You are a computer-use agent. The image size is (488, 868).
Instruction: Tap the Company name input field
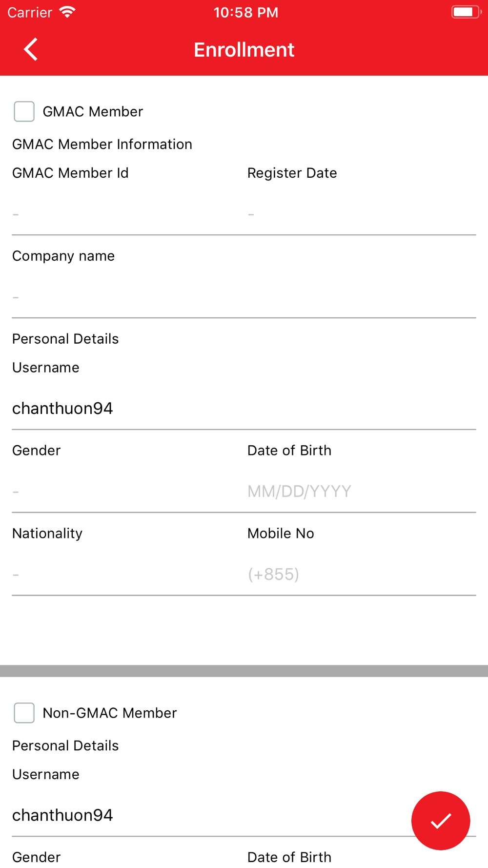pyautogui.click(x=244, y=297)
